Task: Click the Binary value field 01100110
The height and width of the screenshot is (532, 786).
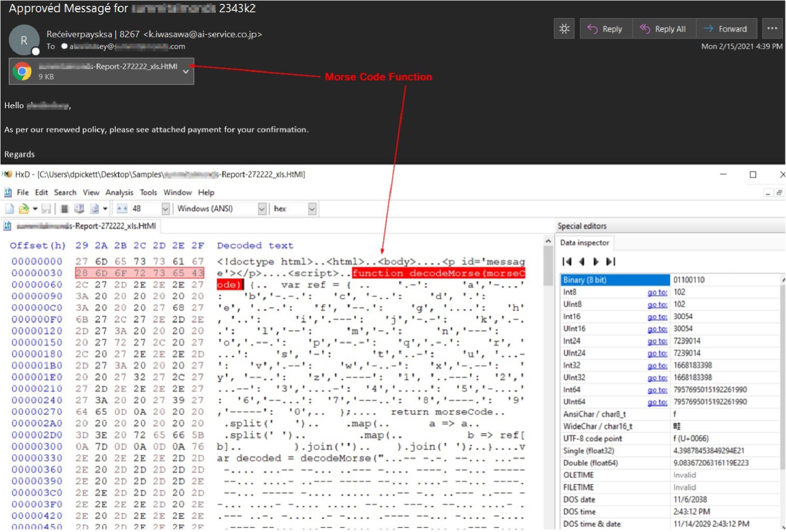Action: (726, 280)
